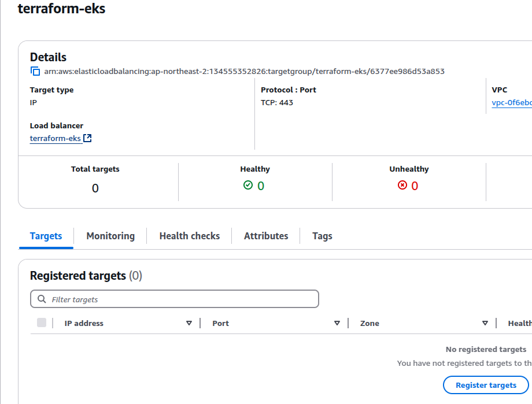Click the Details section heading
Viewport: 532px width, 404px height.
[48, 57]
